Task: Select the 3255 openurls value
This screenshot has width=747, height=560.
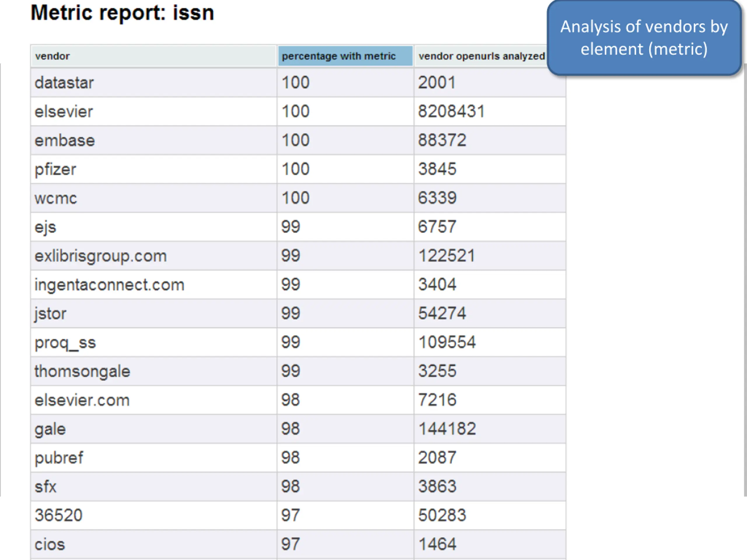Action: (437, 371)
